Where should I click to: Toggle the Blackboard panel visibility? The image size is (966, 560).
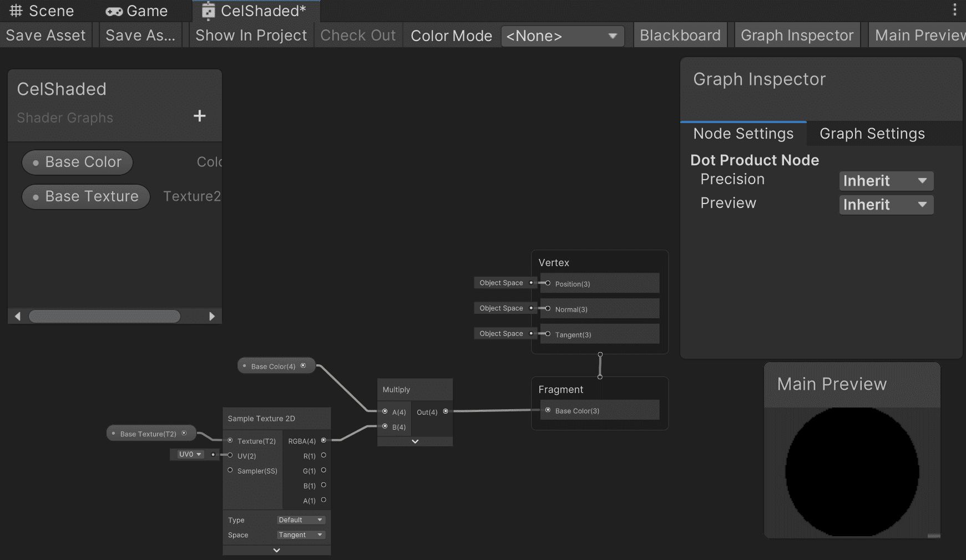680,35
